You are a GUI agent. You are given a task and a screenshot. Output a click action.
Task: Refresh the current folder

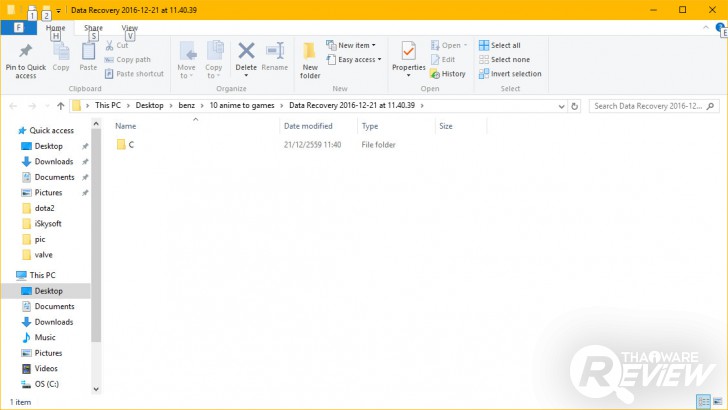click(x=574, y=106)
